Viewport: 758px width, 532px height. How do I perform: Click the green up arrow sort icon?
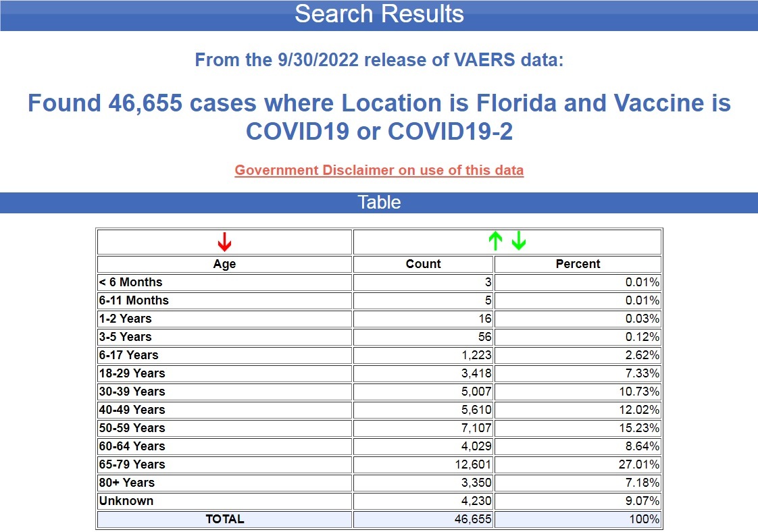pos(496,241)
